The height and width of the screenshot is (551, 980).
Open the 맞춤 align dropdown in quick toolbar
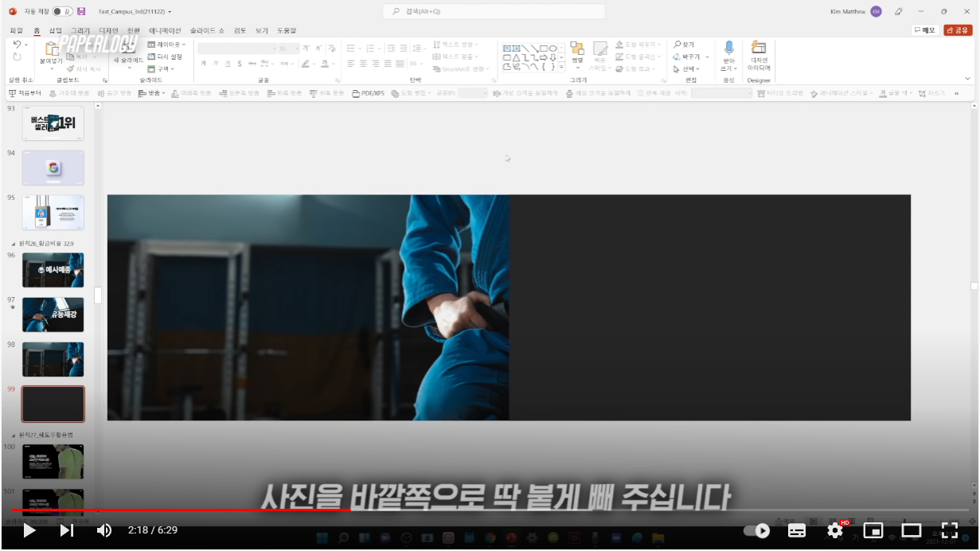(152, 93)
